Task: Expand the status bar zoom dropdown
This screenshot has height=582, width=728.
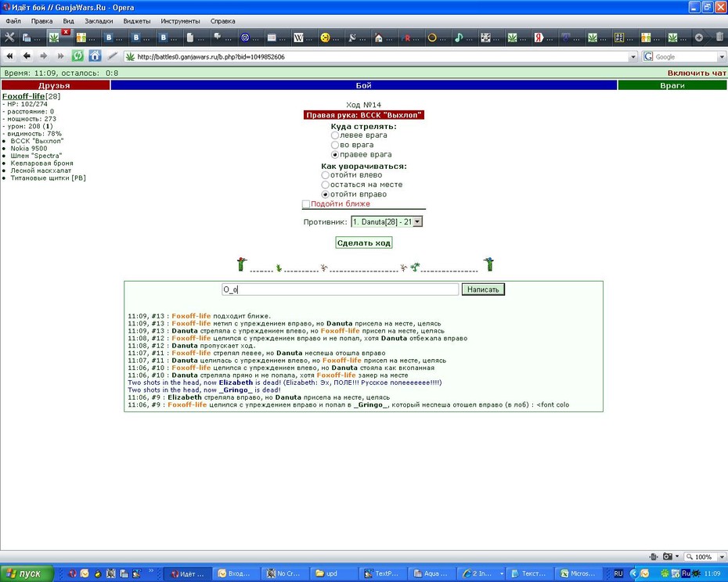Action: (722, 556)
